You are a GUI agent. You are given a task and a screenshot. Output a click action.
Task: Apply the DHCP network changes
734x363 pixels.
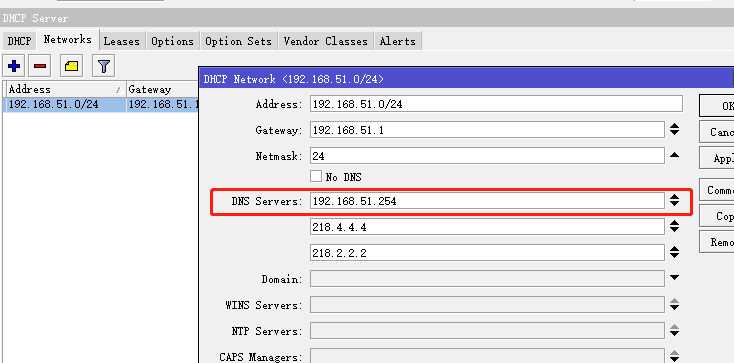pyautogui.click(x=717, y=158)
